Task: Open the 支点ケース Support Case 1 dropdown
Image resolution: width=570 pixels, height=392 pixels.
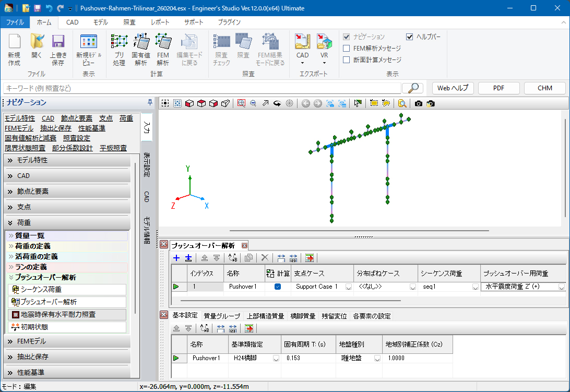Action: 348,287
